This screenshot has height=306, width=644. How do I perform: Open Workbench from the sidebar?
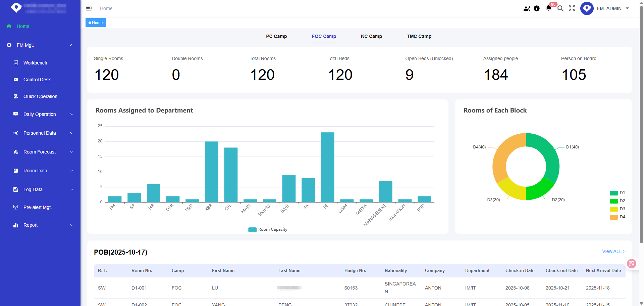tap(35, 63)
